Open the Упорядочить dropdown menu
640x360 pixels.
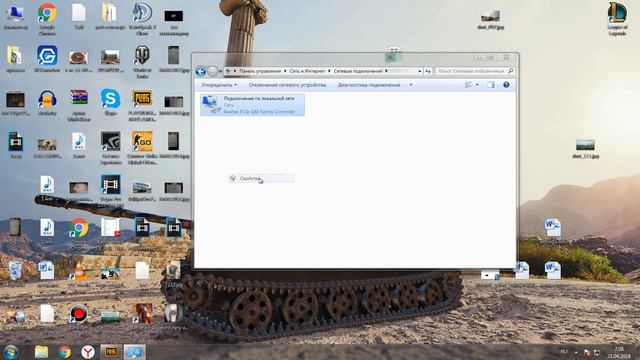[219, 85]
